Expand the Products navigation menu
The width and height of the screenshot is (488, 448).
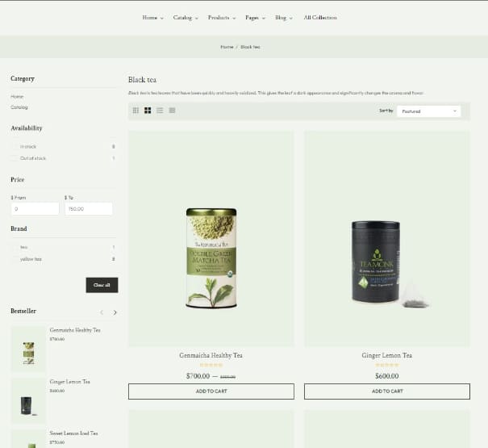[x=221, y=18]
